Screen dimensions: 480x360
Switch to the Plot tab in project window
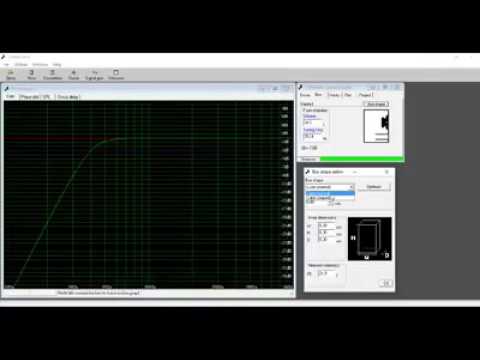pyautogui.click(x=348, y=95)
